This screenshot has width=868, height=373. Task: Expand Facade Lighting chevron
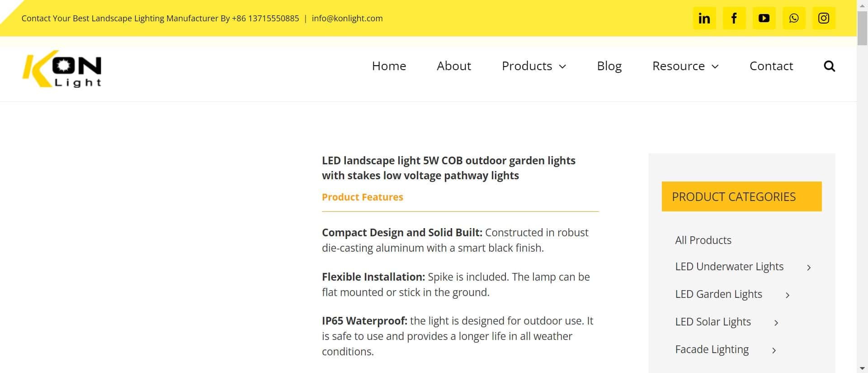click(x=774, y=350)
